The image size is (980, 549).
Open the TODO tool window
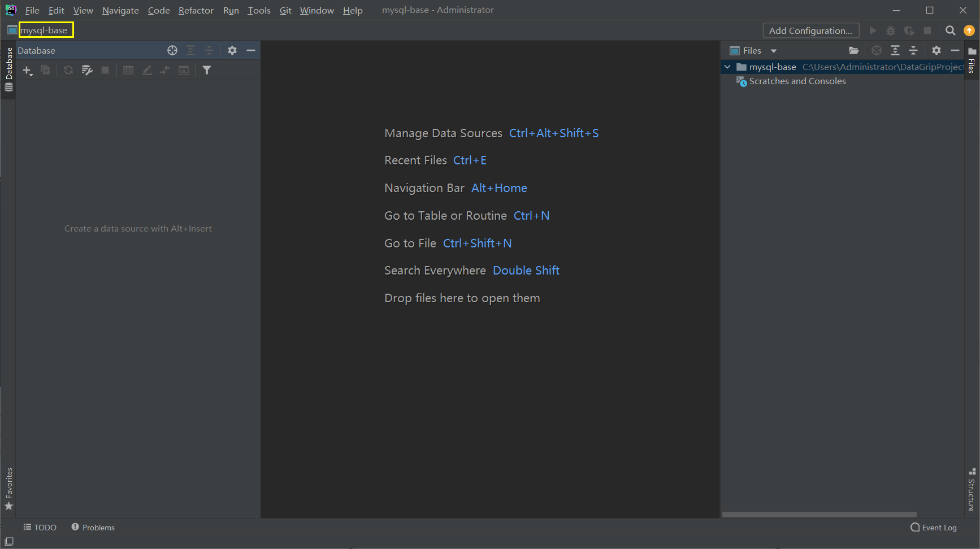pos(40,528)
